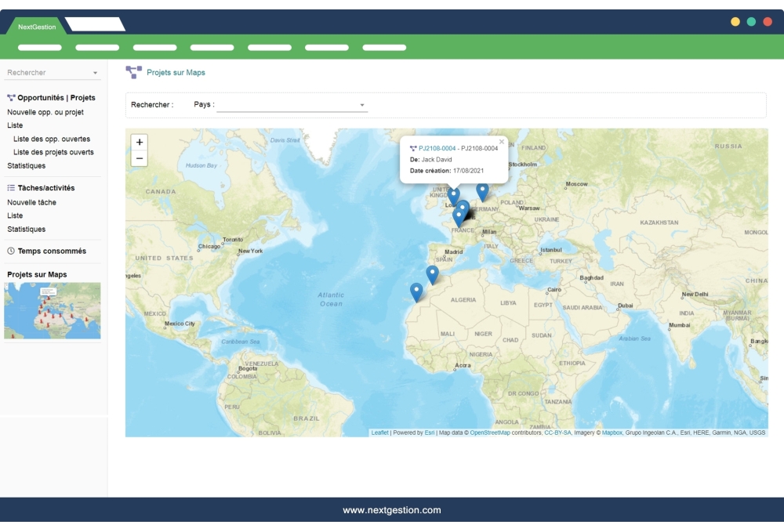Zoom out using the map minus control
Image resolution: width=784 pixels, height=532 pixels.
tap(139, 159)
